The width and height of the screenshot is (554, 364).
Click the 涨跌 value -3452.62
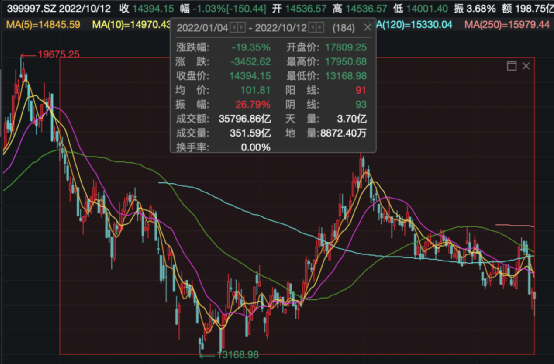pos(251,62)
